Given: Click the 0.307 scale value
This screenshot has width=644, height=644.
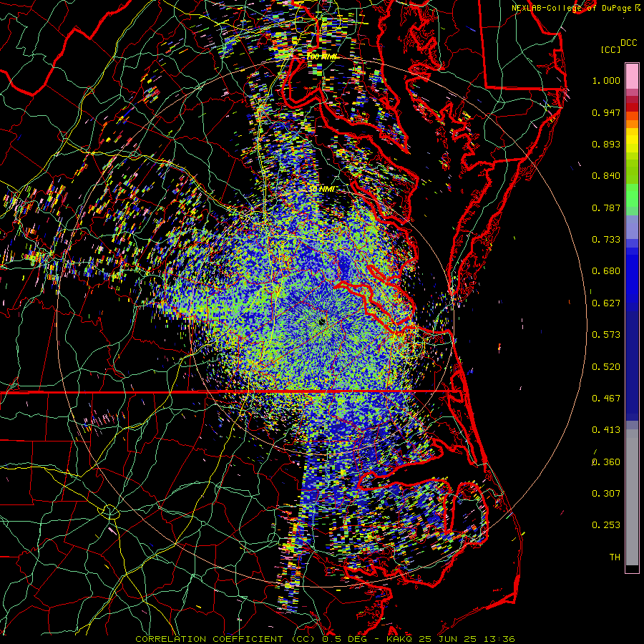Looking at the screenshot, I should click(606, 494).
